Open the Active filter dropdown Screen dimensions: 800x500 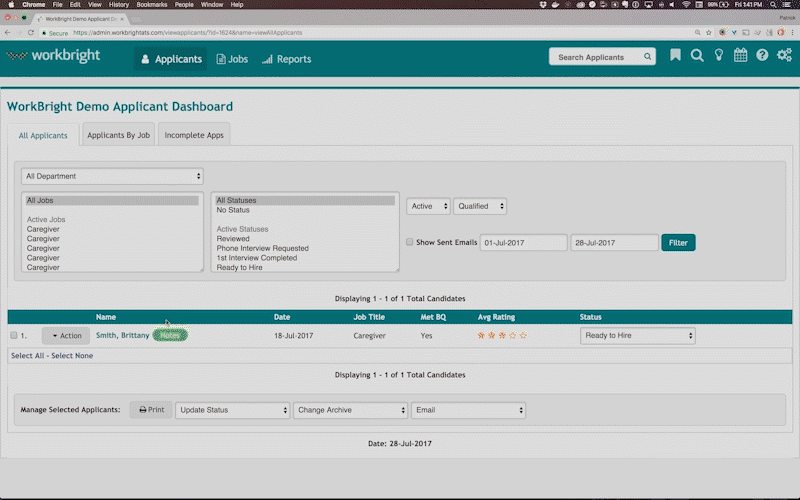click(428, 206)
